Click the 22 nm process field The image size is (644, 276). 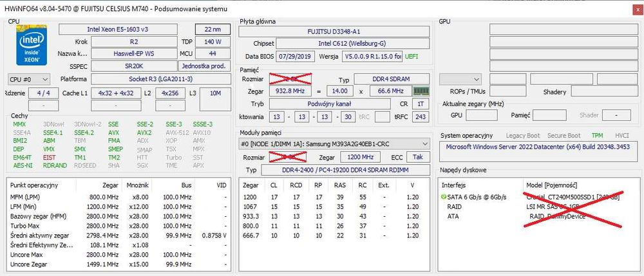tap(213, 30)
